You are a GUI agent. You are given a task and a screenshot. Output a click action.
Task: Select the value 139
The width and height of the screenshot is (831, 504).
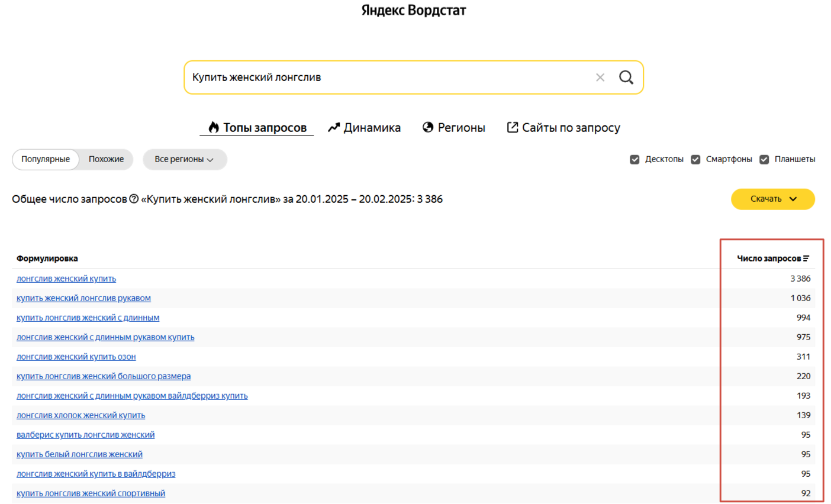(803, 415)
